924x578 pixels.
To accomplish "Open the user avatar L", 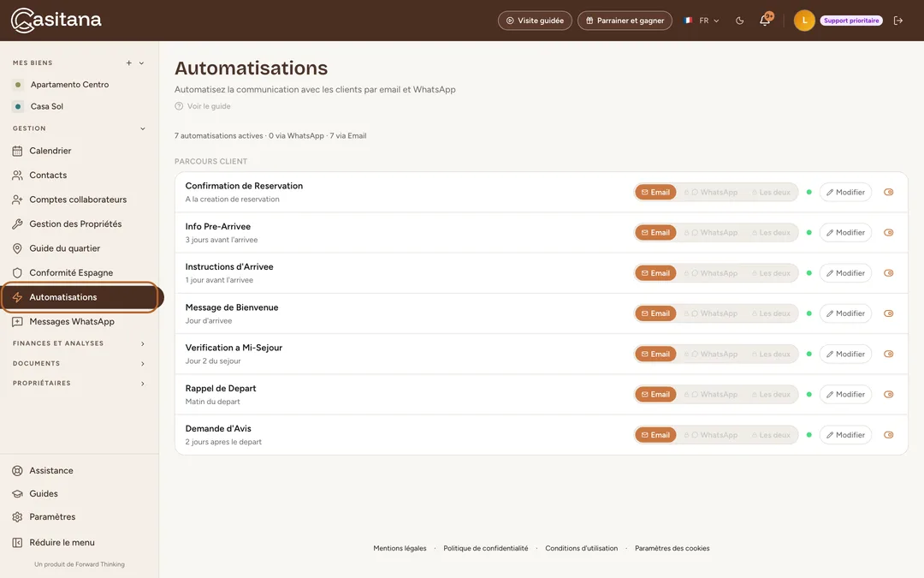I will pos(804,21).
